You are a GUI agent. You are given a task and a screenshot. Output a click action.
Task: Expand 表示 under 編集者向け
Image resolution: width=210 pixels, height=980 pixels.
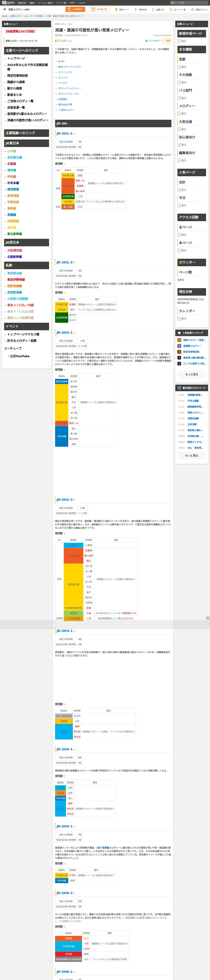point(182,161)
